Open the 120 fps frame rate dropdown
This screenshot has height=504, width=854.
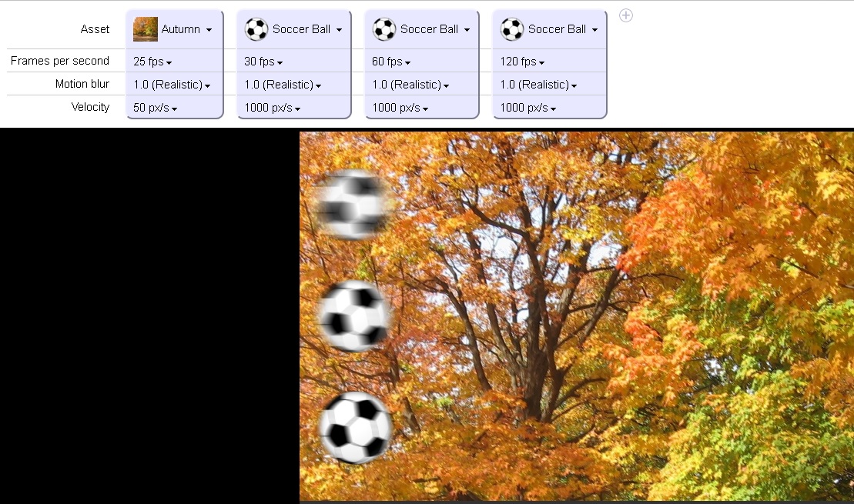click(x=522, y=62)
